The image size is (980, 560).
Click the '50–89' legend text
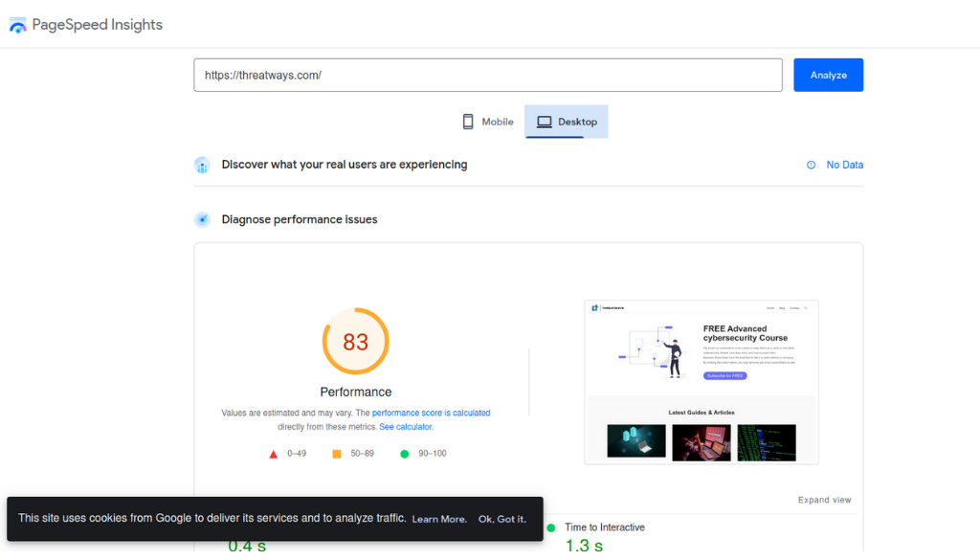click(362, 454)
